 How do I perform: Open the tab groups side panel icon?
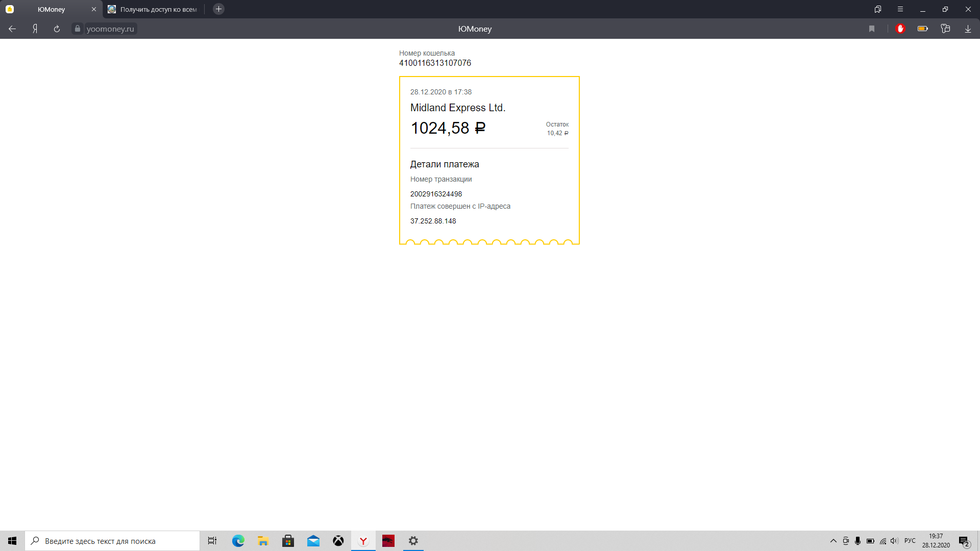878,9
